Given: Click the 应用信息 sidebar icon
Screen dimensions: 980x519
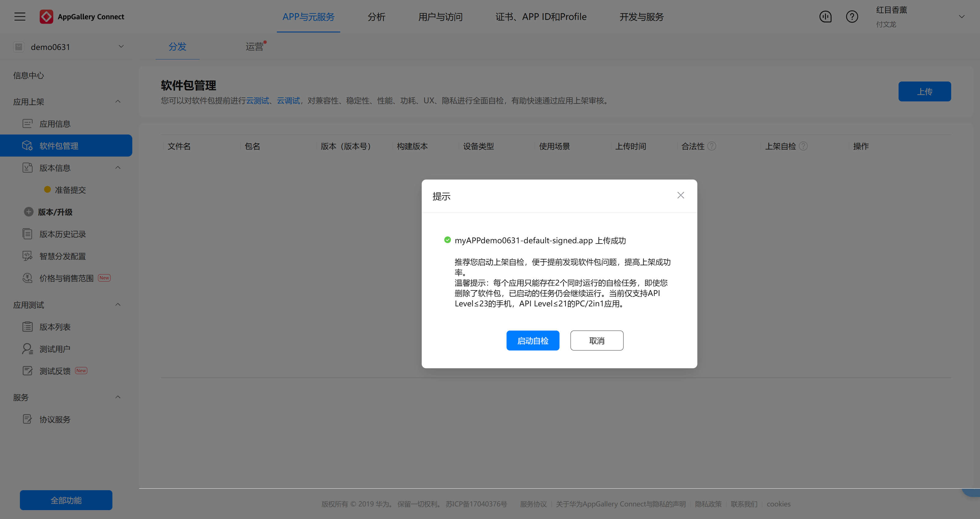Looking at the screenshot, I should click(27, 124).
